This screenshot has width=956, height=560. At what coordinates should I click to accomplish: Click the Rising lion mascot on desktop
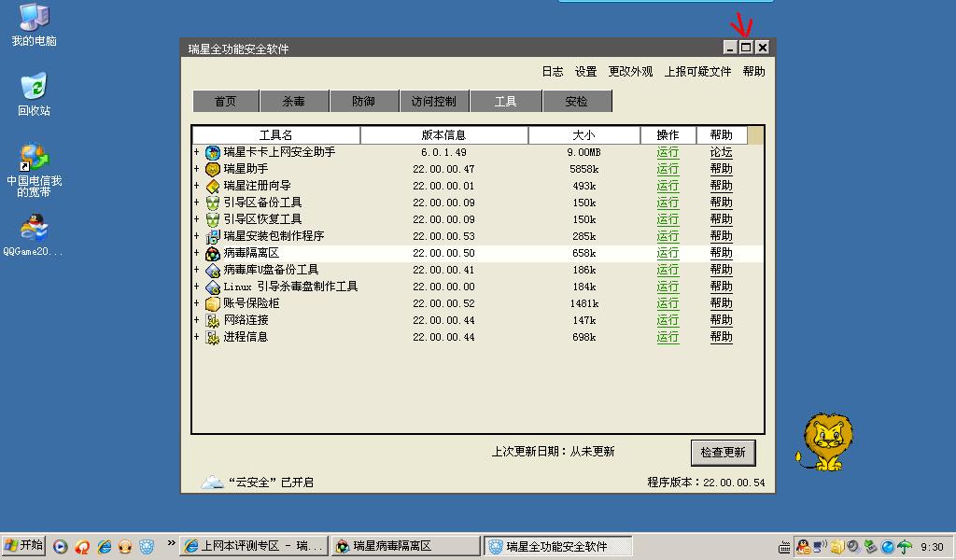click(x=824, y=442)
